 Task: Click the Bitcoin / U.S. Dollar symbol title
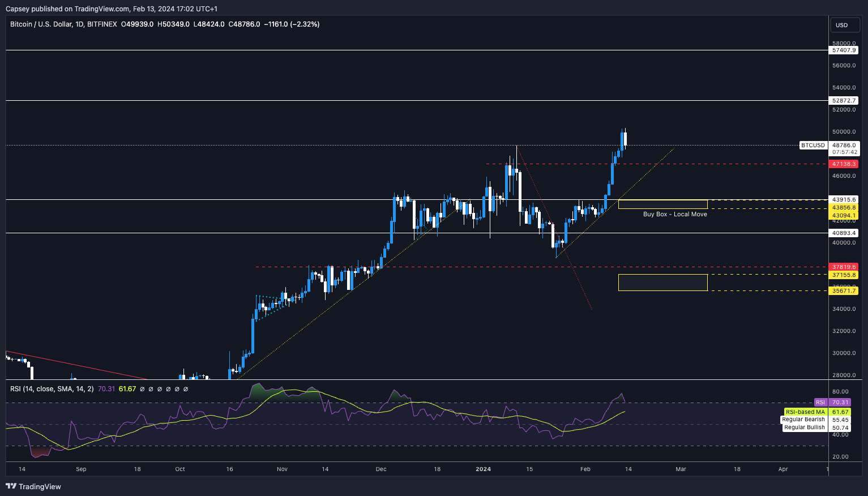coord(63,24)
